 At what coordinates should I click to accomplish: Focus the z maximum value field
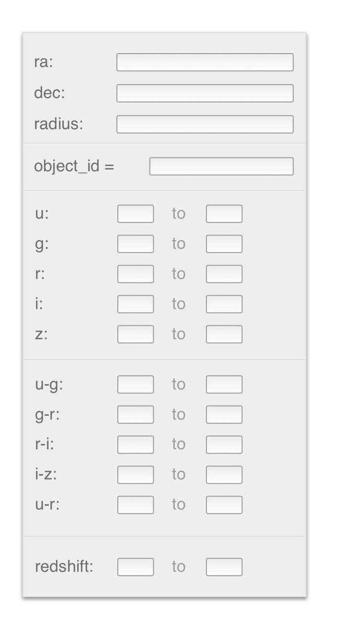coord(224,334)
